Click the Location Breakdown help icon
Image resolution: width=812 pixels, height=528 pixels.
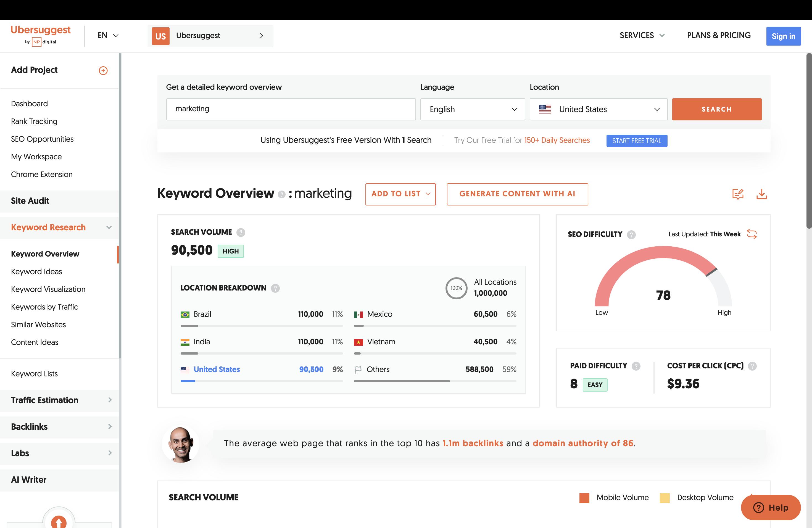[x=275, y=288]
